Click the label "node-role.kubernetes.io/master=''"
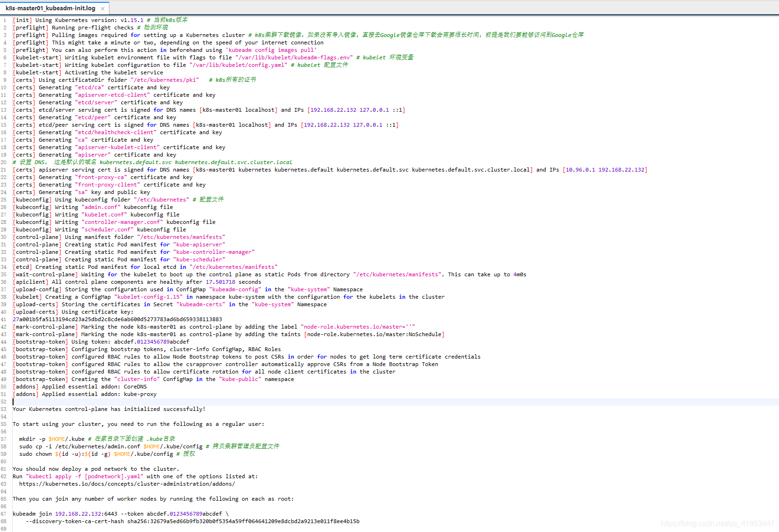The width and height of the screenshot is (779, 532). [x=358, y=327]
